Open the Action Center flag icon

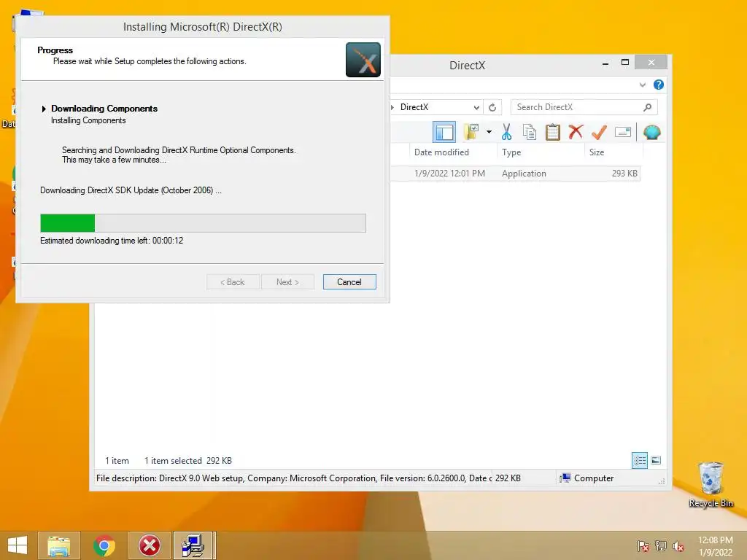[643, 546]
